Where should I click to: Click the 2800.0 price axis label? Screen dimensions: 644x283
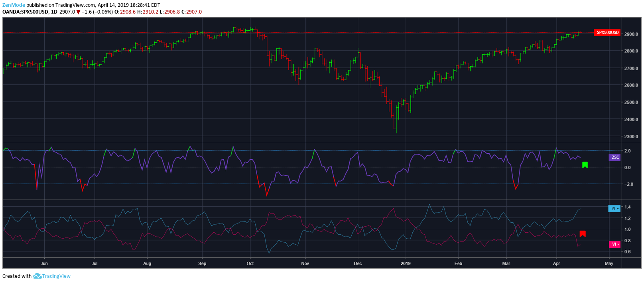pyautogui.click(x=631, y=51)
